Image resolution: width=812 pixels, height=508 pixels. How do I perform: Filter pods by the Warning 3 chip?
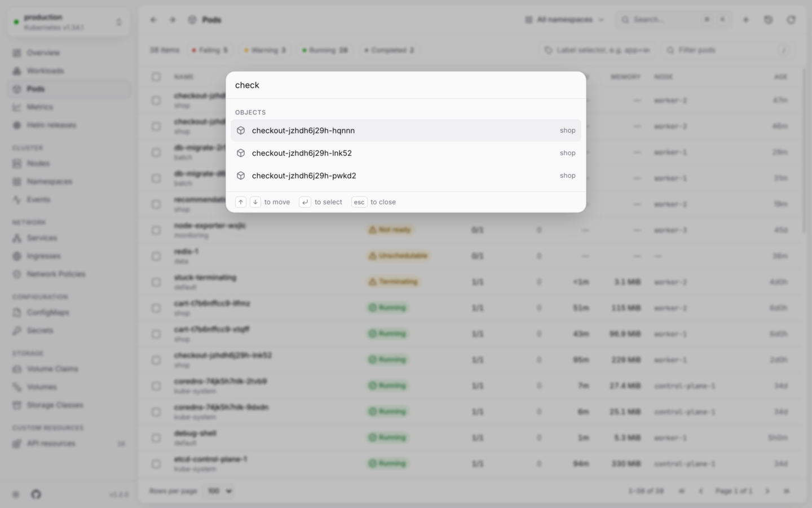(x=265, y=50)
